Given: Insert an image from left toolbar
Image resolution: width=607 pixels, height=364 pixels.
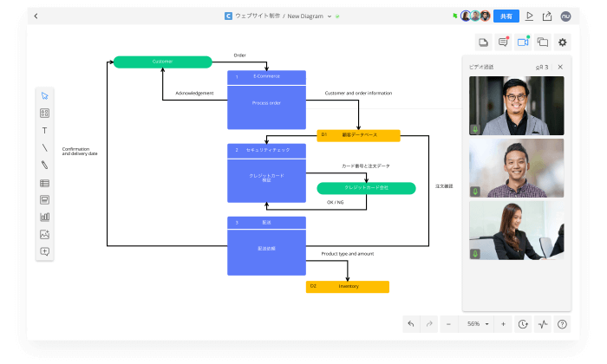Looking at the screenshot, I should [44, 234].
